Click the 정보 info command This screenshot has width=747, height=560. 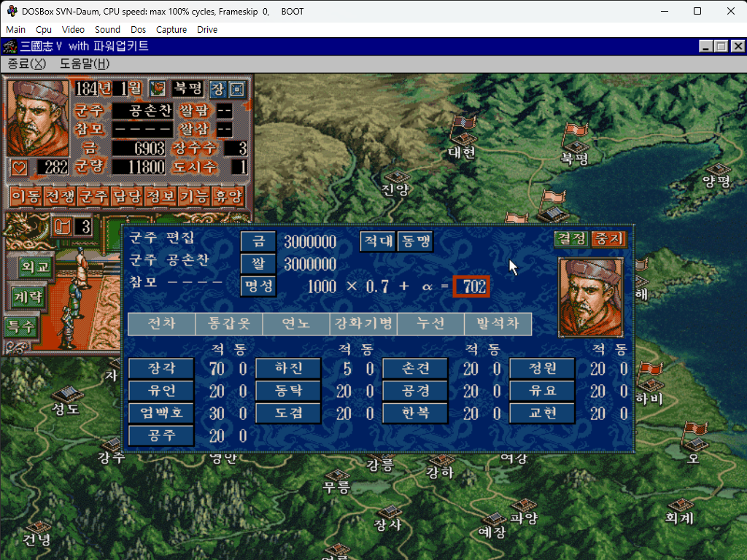point(161,195)
